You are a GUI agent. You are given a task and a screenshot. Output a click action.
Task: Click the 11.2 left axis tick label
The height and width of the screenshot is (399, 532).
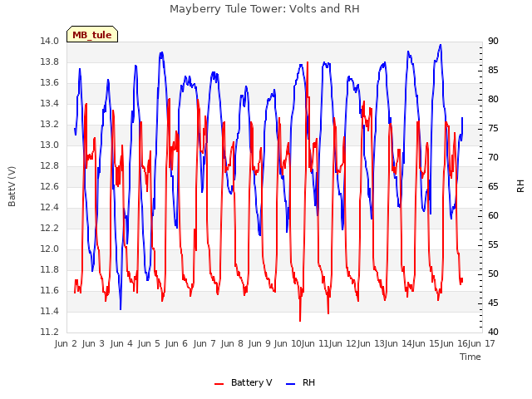pos(50,332)
